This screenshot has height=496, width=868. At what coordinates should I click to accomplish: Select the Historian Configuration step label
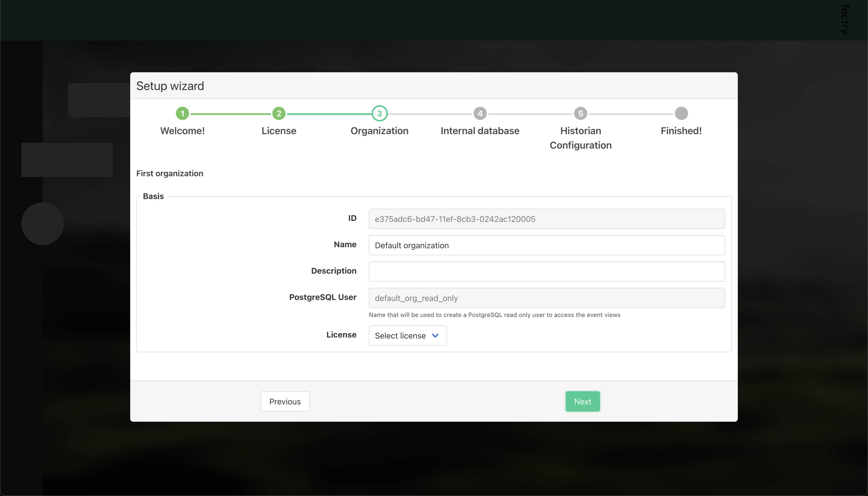coord(581,138)
